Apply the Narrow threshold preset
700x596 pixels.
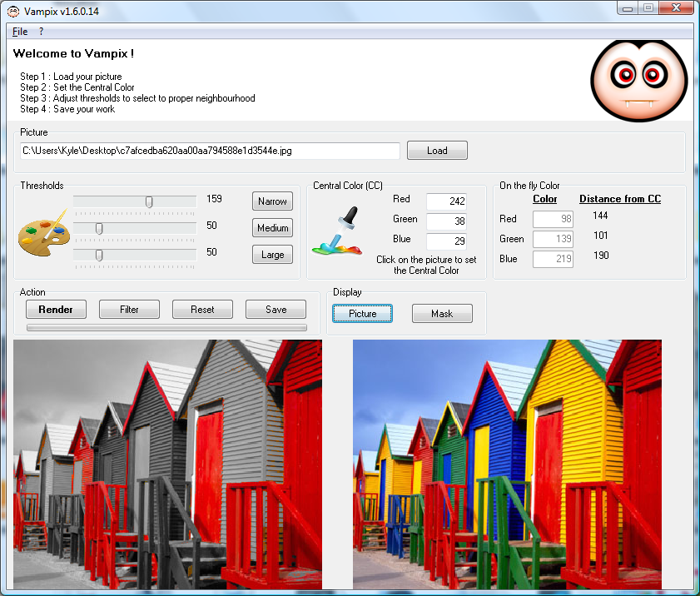(x=272, y=201)
